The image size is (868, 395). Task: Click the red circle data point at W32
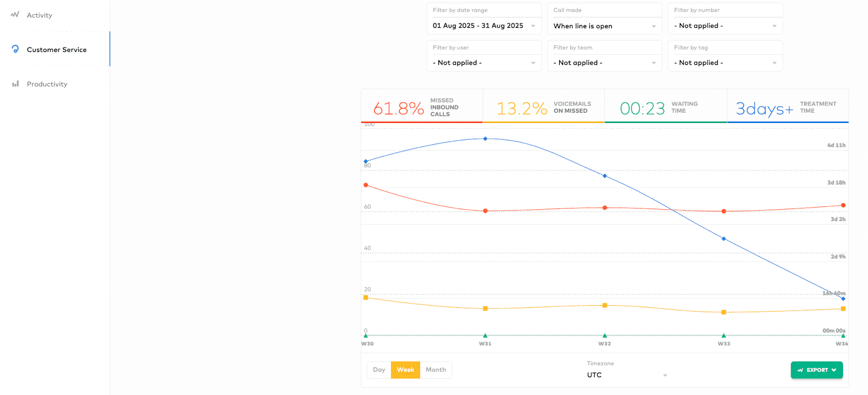(x=605, y=208)
